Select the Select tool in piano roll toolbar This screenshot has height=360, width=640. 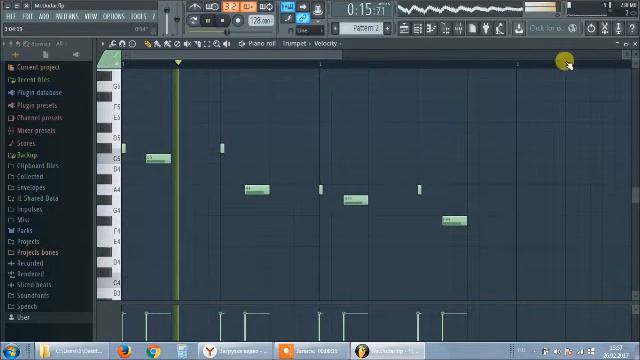point(207,44)
